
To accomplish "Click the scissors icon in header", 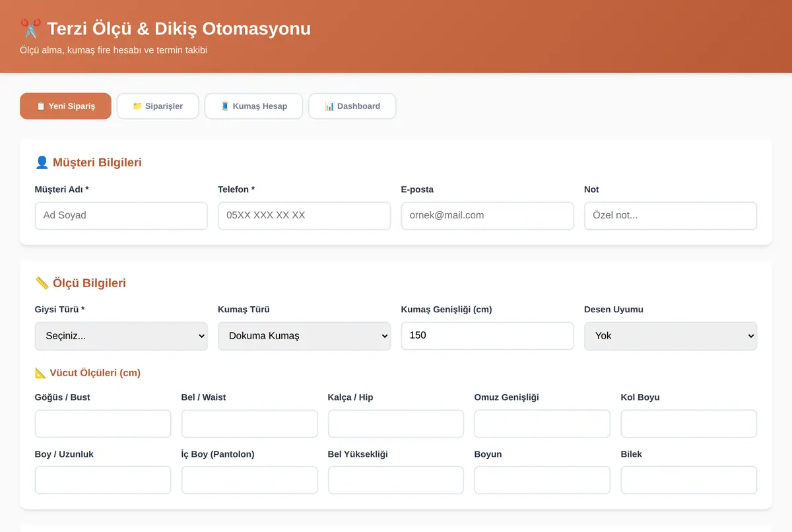I will (x=30, y=29).
